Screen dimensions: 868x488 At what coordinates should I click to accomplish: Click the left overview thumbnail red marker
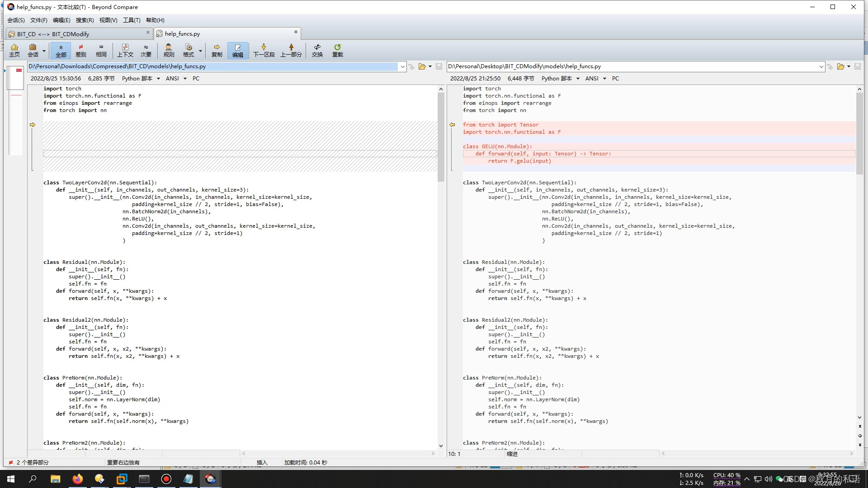click(19, 70)
